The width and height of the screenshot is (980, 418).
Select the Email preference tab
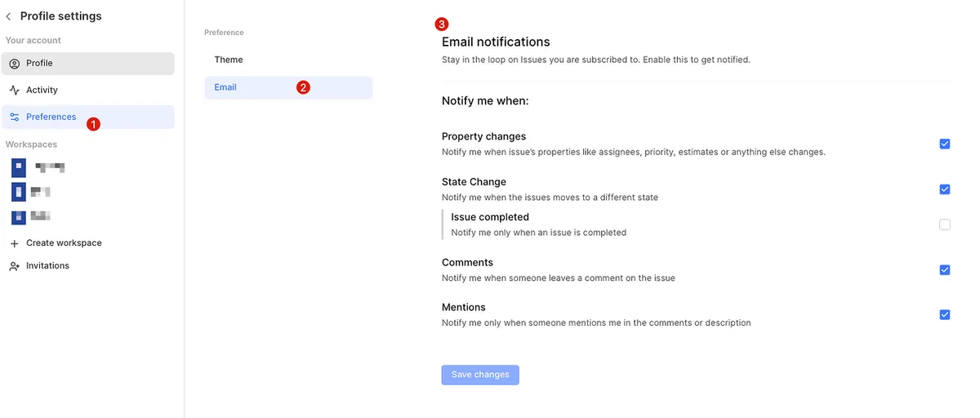(x=225, y=87)
